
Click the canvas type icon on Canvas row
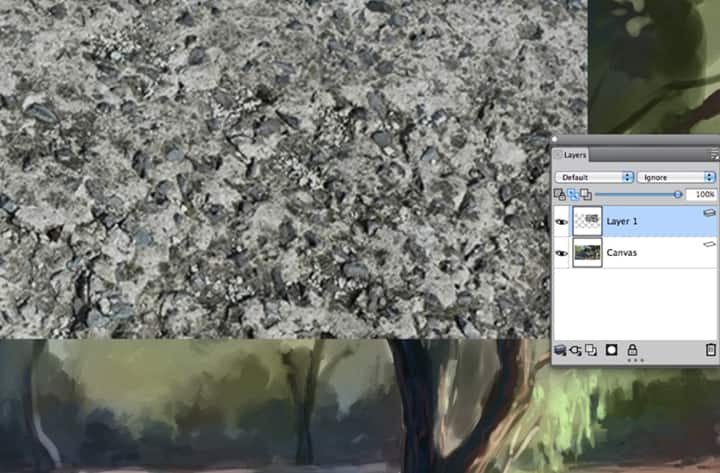click(x=709, y=244)
